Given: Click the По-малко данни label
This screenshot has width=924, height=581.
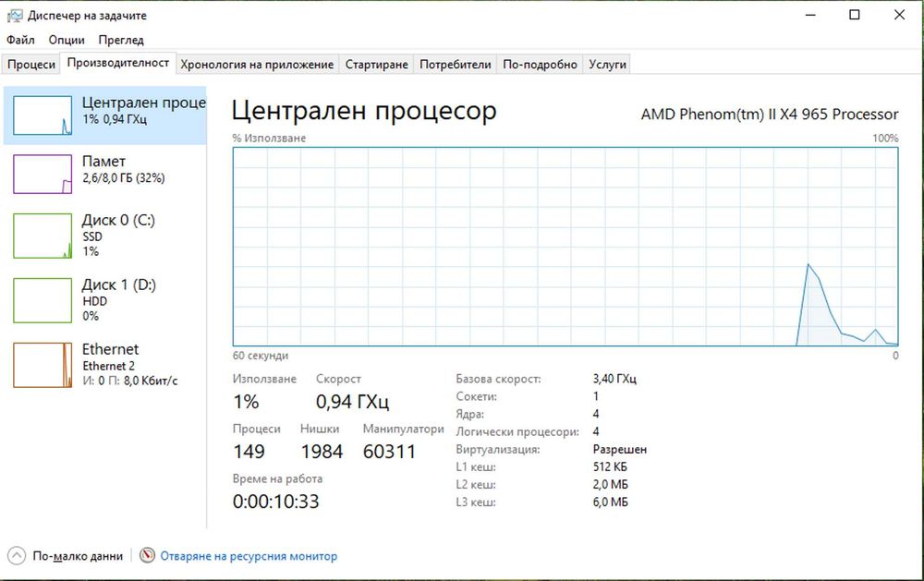Looking at the screenshot, I should (78, 556).
